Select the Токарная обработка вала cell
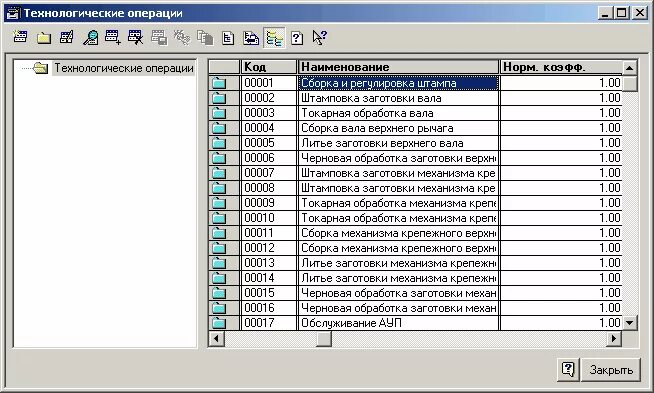Viewport: 654px width, 393px height. (398, 113)
